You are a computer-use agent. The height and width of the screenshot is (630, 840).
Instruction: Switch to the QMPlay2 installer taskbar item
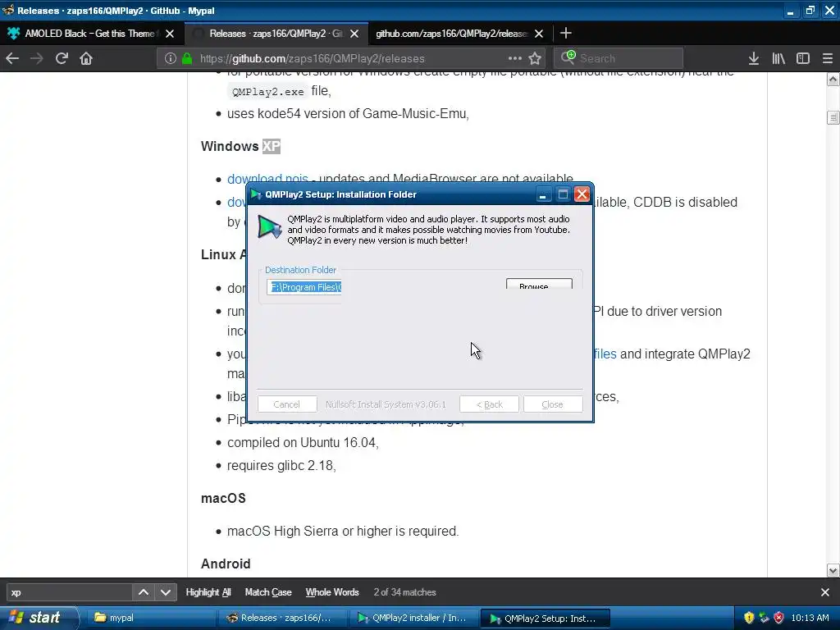(x=413, y=618)
